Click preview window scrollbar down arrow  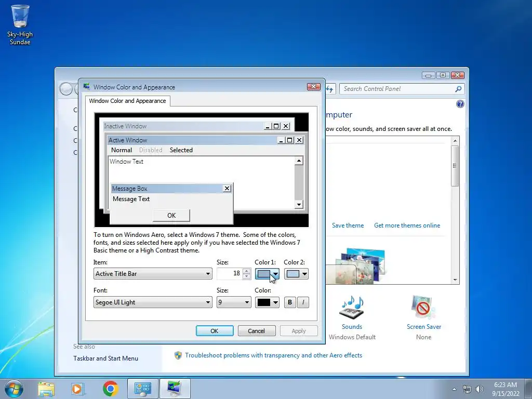(299, 204)
